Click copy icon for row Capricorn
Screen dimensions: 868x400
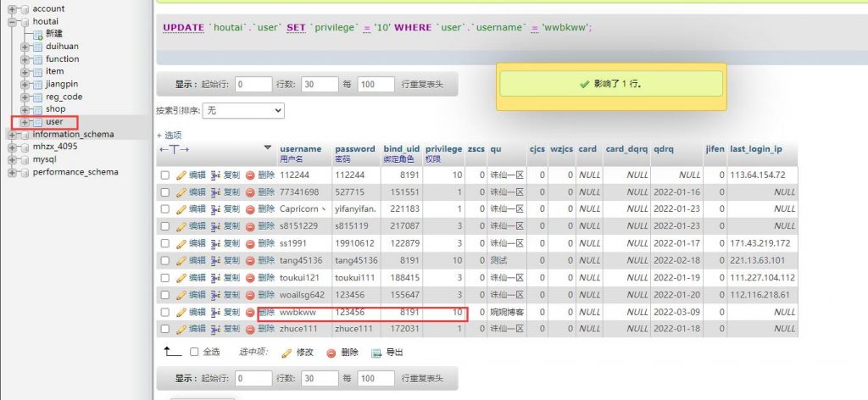coord(215,209)
